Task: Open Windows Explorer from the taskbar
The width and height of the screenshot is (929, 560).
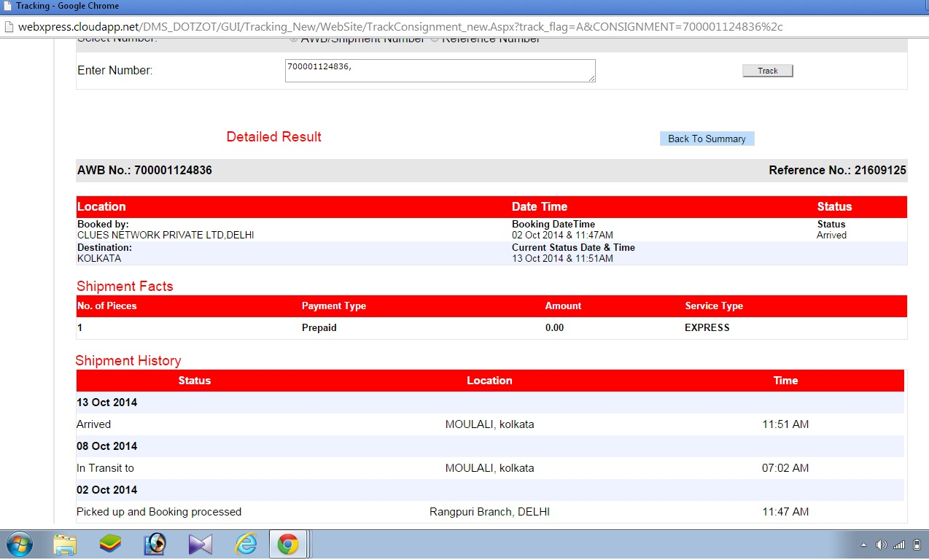Action: [65, 544]
